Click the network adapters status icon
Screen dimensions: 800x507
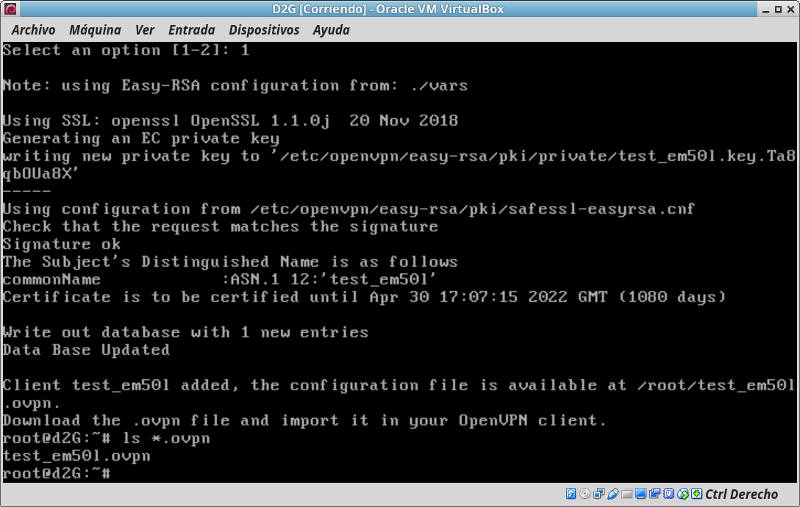click(x=599, y=494)
